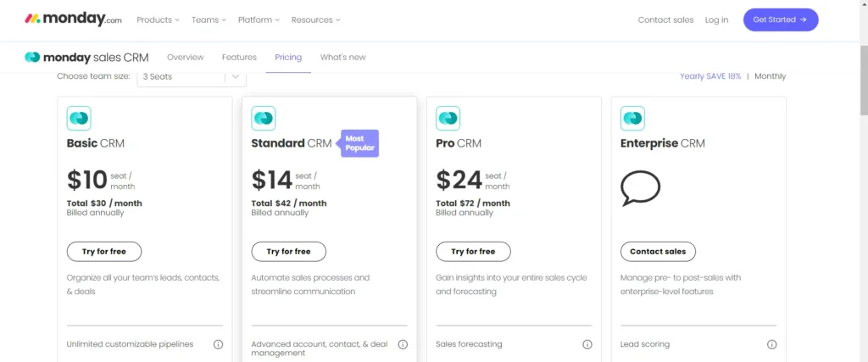
Task: Click the $24 price text
Action: (459, 180)
